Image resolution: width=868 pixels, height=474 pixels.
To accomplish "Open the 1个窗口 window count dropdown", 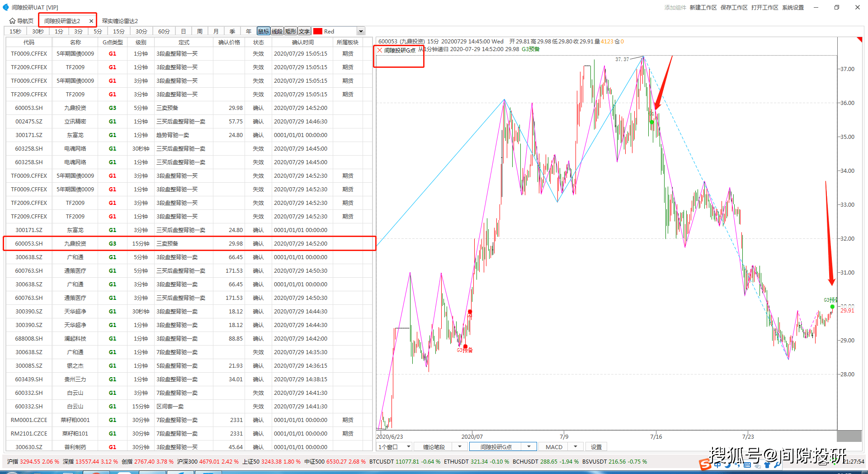I will point(394,447).
